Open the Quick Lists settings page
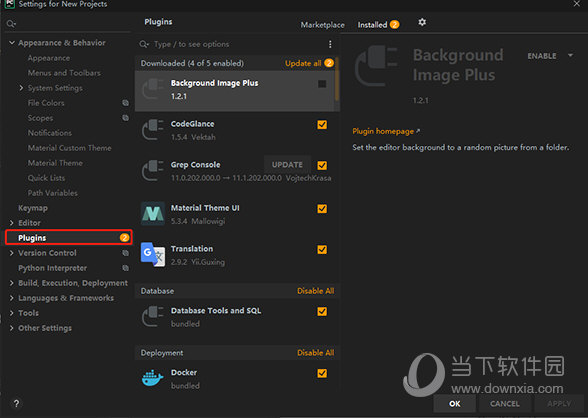588x418 pixels. (x=46, y=178)
